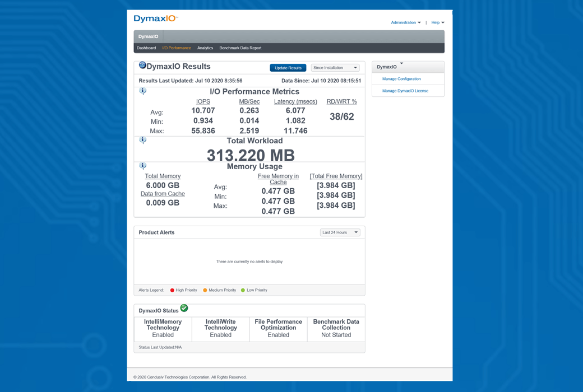Image resolution: width=583 pixels, height=392 pixels.
Task: Click the green checkmark status icon
Action: pos(184,308)
